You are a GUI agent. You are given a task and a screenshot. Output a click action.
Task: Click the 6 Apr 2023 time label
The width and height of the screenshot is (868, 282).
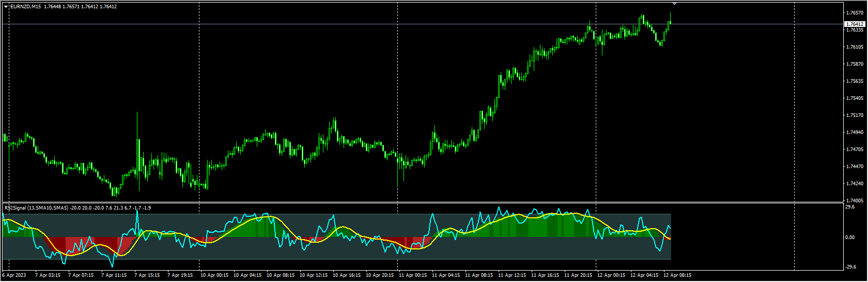tap(14, 275)
